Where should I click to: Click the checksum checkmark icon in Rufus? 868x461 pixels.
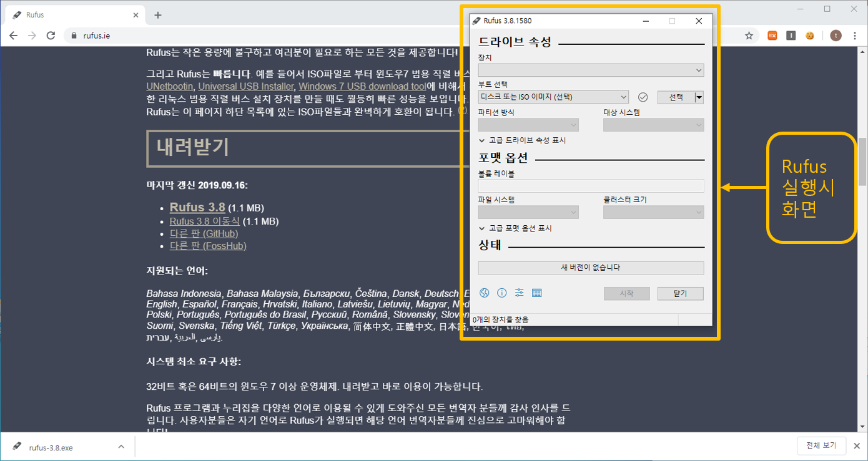tap(643, 97)
